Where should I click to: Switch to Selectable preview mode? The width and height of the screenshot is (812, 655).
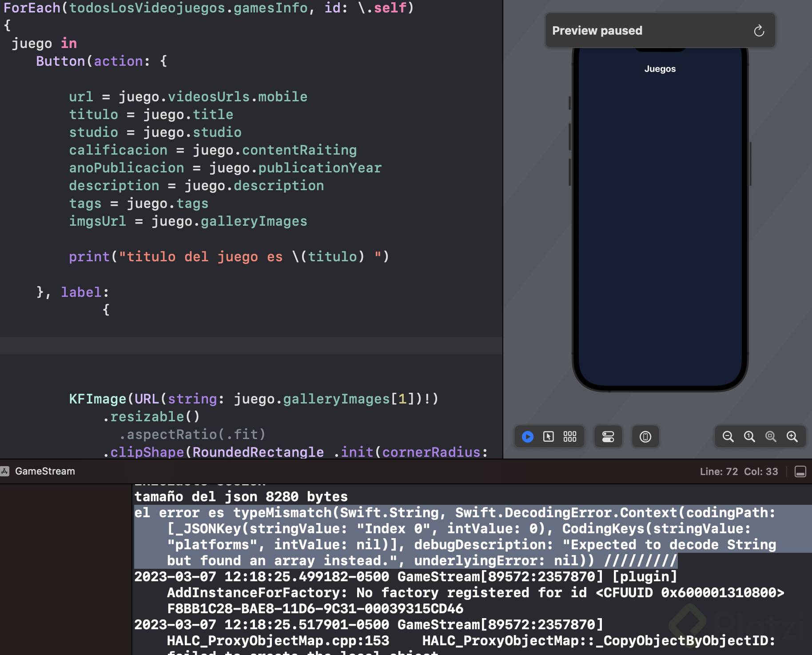pyautogui.click(x=549, y=437)
